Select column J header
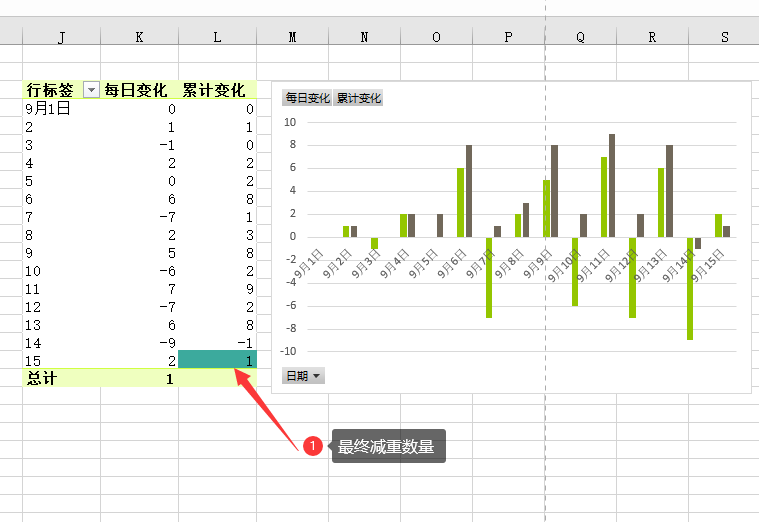Viewport: 759px width, 522px height. pyautogui.click(x=61, y=37)
